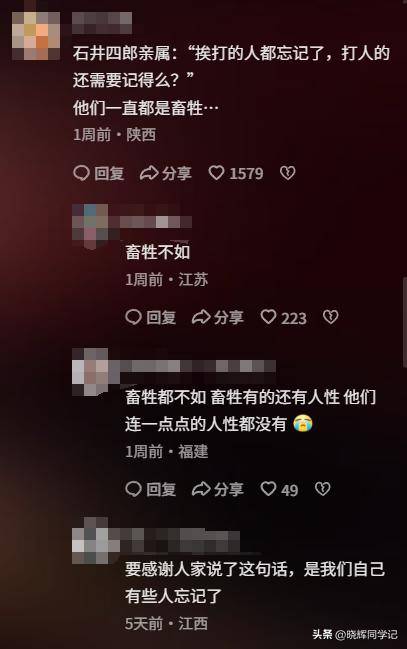This screenshot has height=649, width=407.
Task: Reply icon on the Fujian comment
Action: [x=133, y=489]
